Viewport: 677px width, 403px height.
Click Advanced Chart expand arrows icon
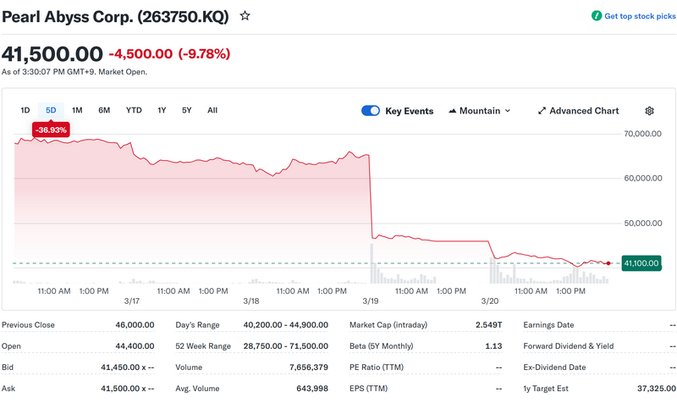pyautogui.click(x=542, y=111)
